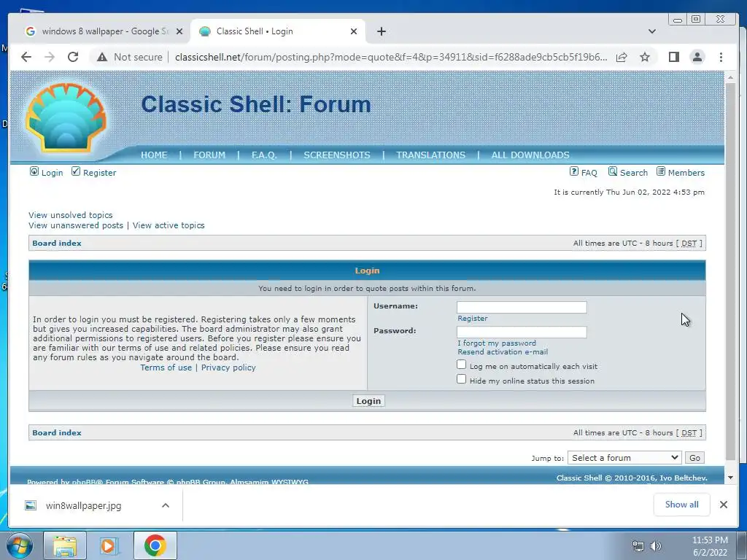Open View active topics link
Viewport: 747px width, 560px height.
[x=169, y=225]
